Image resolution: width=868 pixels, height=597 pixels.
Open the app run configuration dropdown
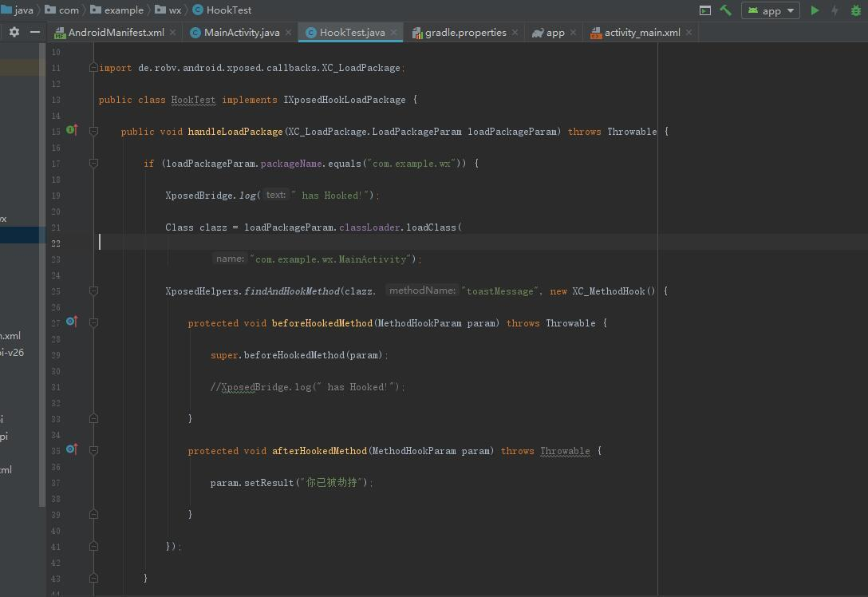click(771, 10)
